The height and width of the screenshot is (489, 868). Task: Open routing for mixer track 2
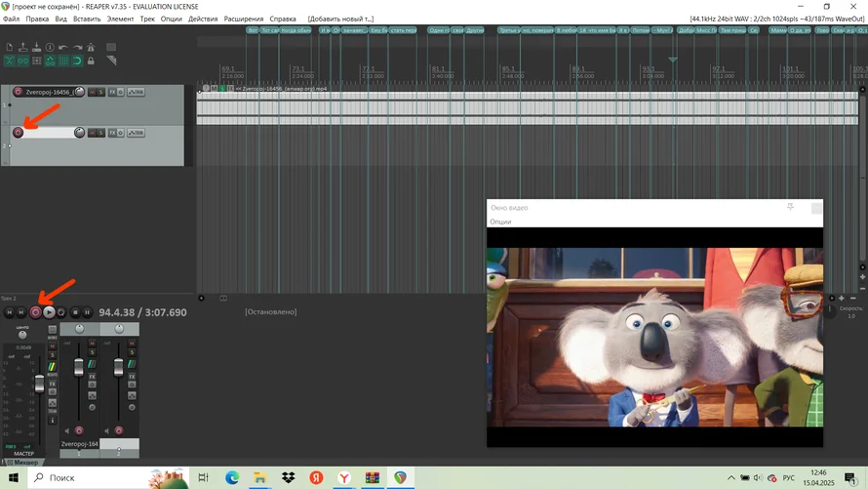[132, 364]
